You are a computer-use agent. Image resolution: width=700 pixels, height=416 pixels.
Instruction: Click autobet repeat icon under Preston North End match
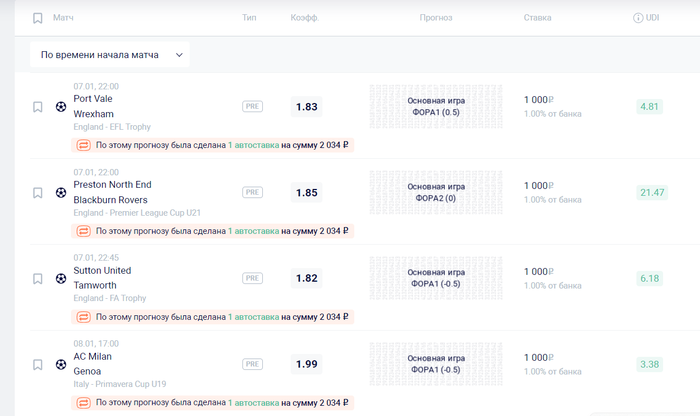coord(83,231)
